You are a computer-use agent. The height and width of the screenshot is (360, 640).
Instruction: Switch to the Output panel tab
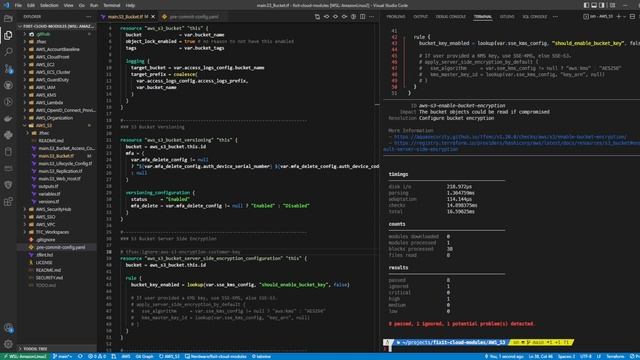point(420,17)
